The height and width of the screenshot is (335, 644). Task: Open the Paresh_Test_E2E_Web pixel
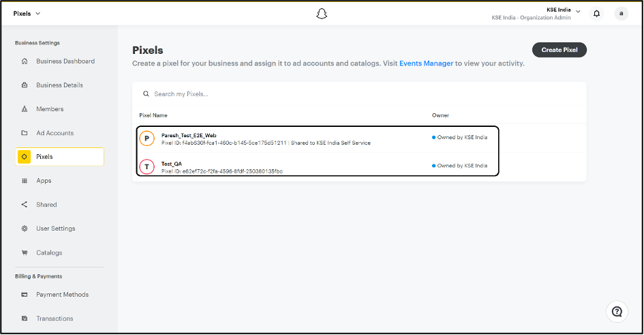pyautogui.click(x=189, y=135)
